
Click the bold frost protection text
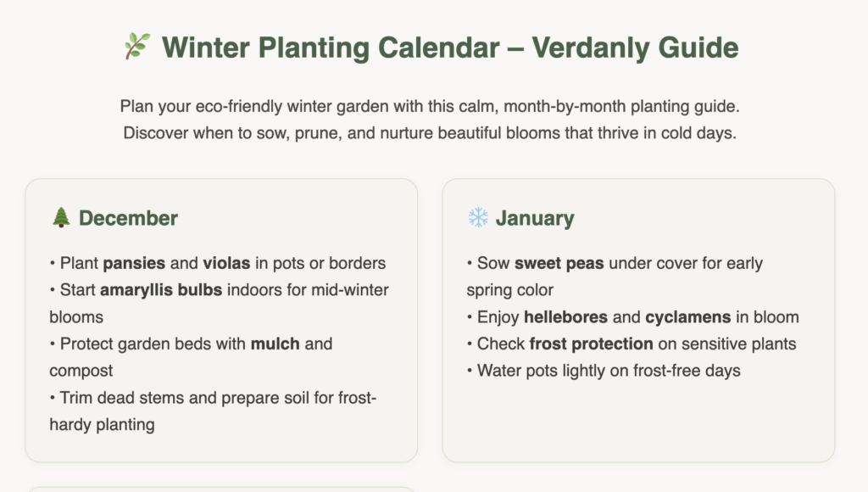[x=591, y=344]
